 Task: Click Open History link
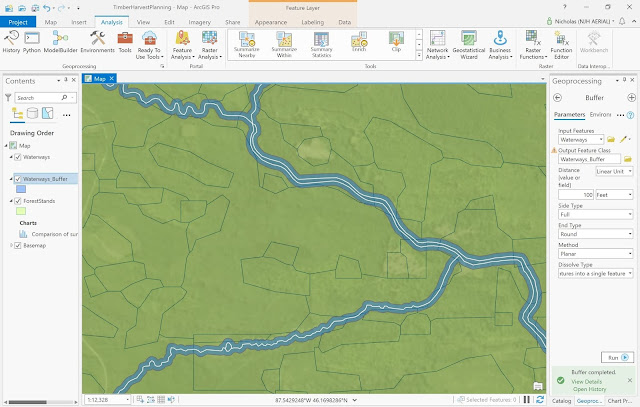[x=589, y=389]
